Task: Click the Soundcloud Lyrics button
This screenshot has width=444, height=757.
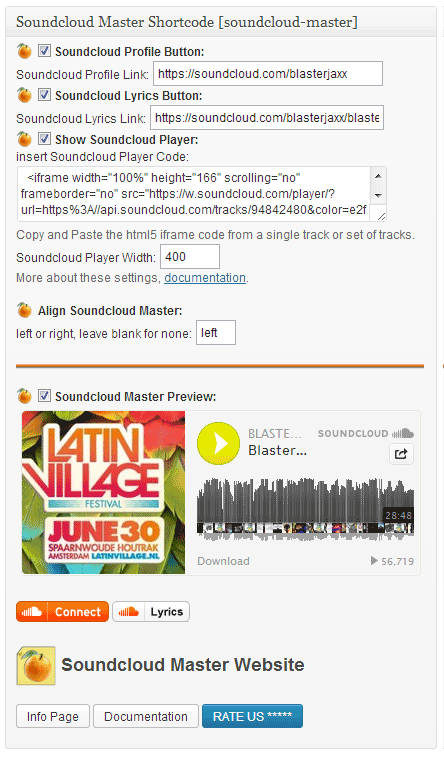Action: tap(151, 612)
